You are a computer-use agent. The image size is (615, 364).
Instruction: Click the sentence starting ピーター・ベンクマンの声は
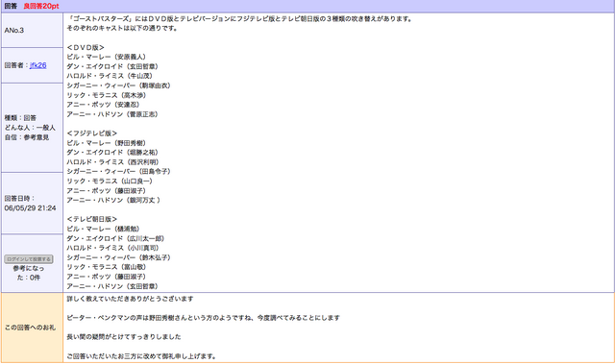click(203, 318)
